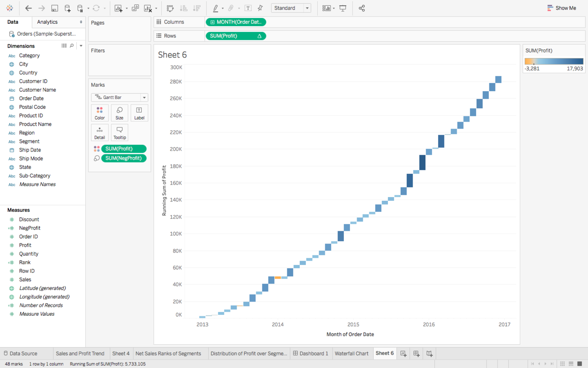Add new story from bottom tab bar
Viewport: 588px width, 368px height.
(429, 353)
